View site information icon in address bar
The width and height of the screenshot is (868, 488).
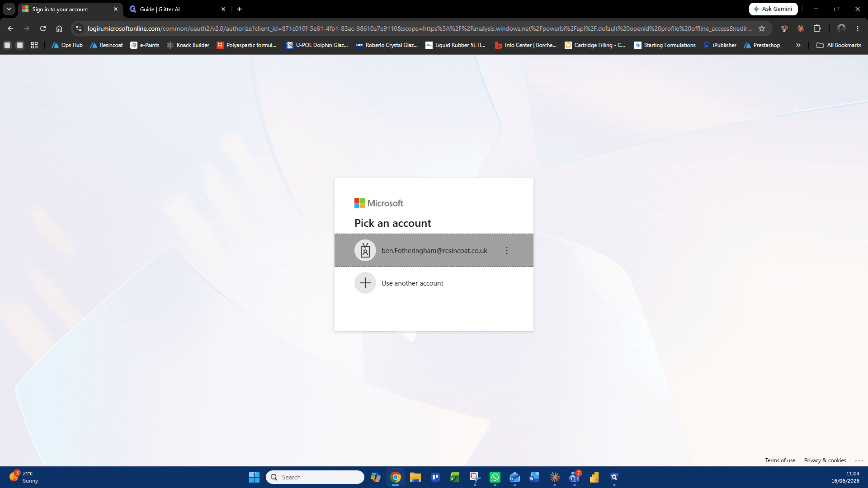pos(79,28)
